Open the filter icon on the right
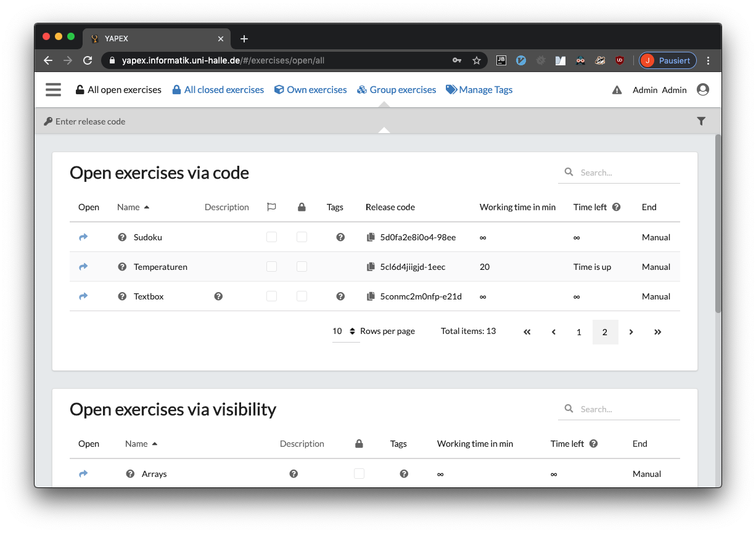 [x=701, y=121]
